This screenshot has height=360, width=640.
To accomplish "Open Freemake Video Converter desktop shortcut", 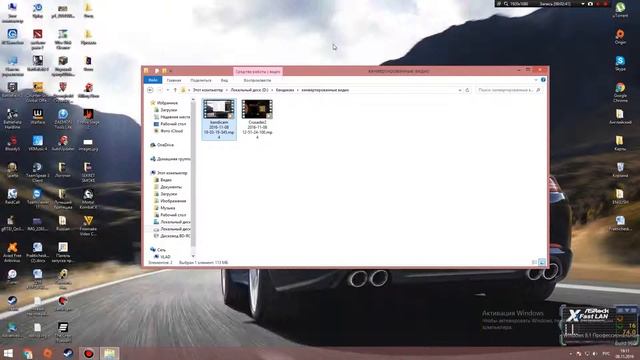I will 88,226.
